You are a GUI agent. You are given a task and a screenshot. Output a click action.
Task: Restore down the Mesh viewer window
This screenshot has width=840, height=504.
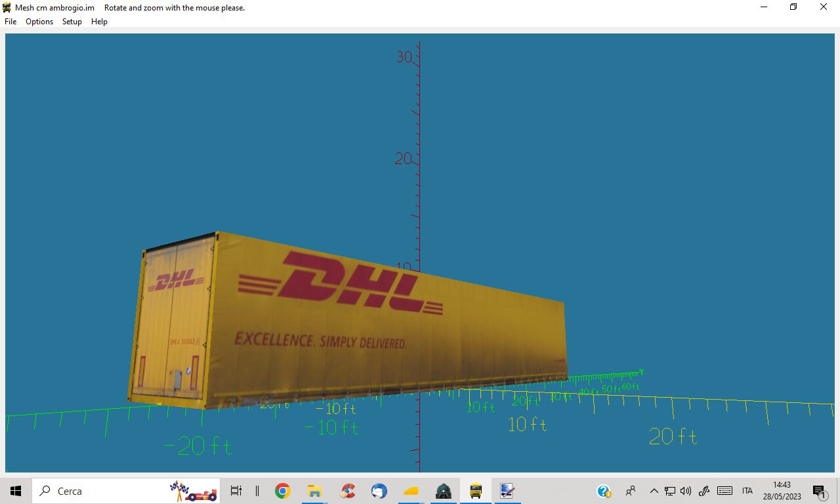[x=793, y=7]
